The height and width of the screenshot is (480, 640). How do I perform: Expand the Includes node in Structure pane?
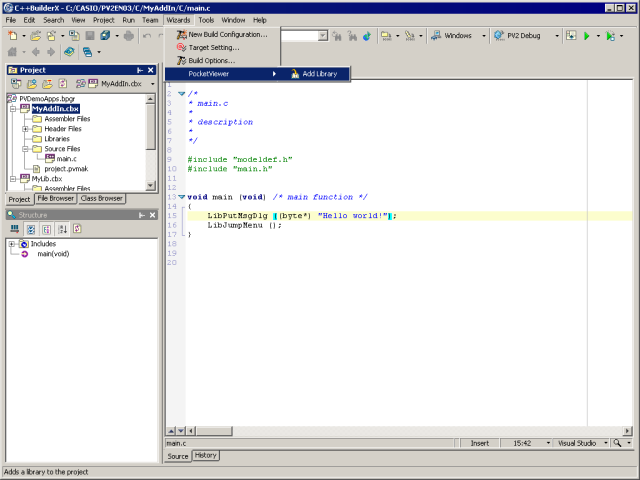(12, 244)
